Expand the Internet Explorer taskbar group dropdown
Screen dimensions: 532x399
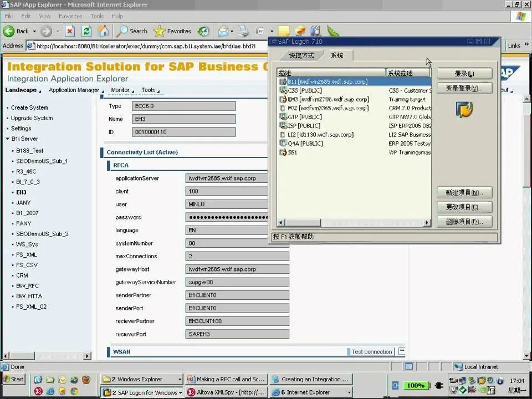click(349, 392)
